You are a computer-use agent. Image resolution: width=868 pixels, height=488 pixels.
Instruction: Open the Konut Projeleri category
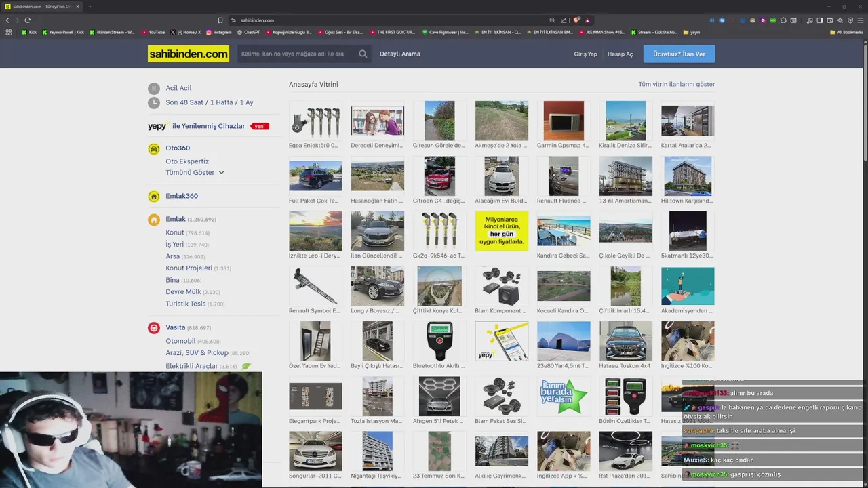tap(189, 268)
